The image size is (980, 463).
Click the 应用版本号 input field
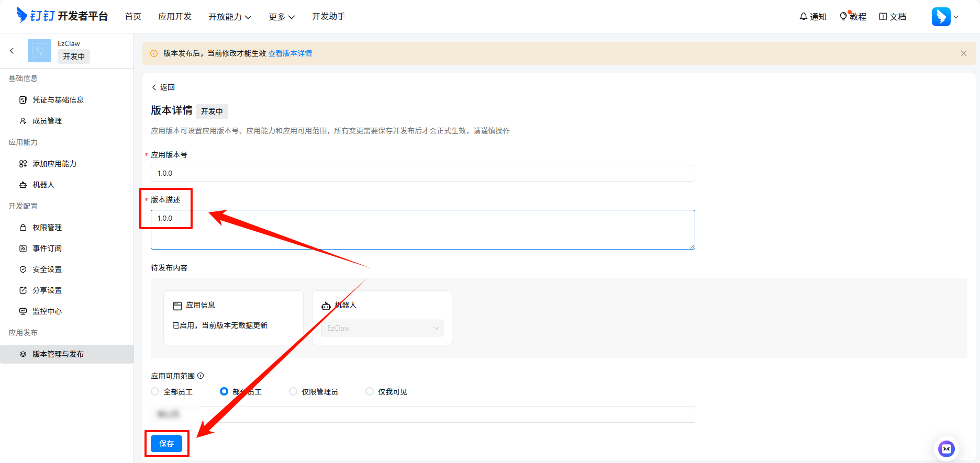point(422,173)
